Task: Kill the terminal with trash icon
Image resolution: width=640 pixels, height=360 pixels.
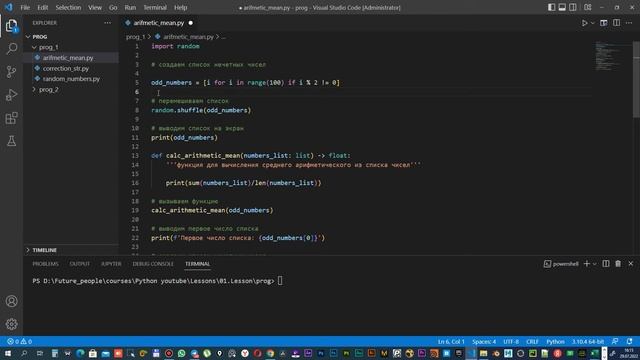Action: (618, 264)
